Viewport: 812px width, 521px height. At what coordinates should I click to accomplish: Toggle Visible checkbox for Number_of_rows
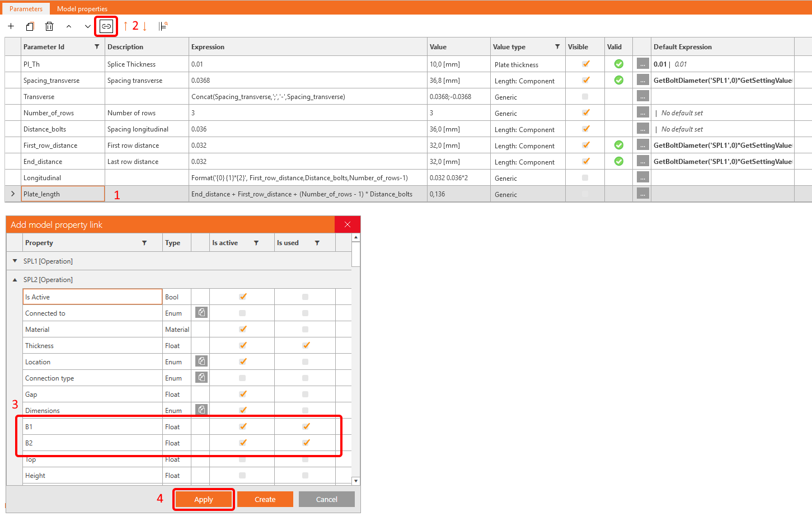tap(585, 112)
